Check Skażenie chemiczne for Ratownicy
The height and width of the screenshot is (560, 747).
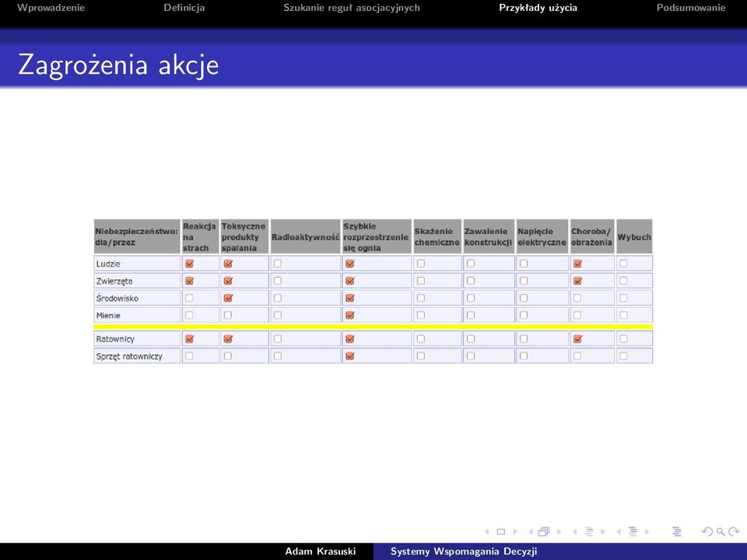click(421, 339)
